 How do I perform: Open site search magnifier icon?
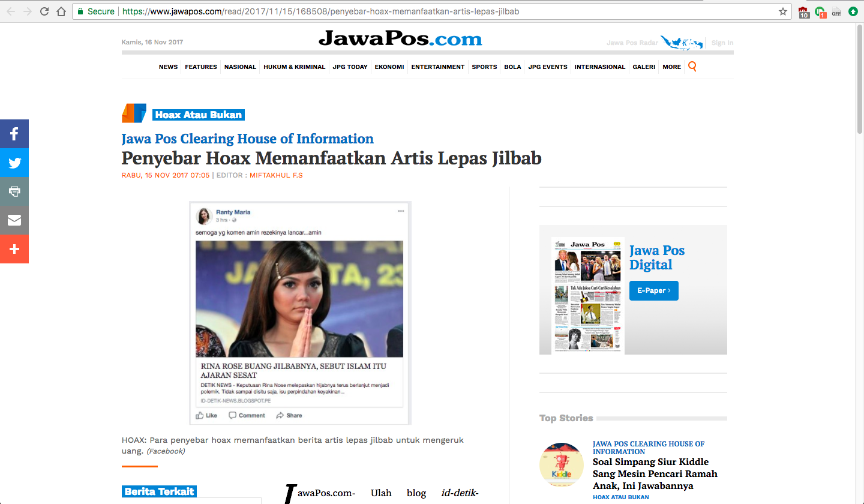coord(692,67)
